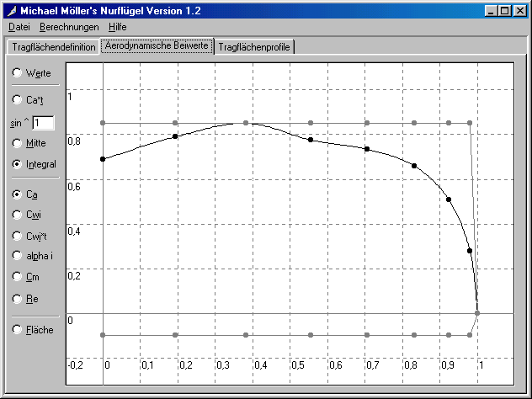
Task: Click the -0,2 axis label
Action: click(75, 365)
